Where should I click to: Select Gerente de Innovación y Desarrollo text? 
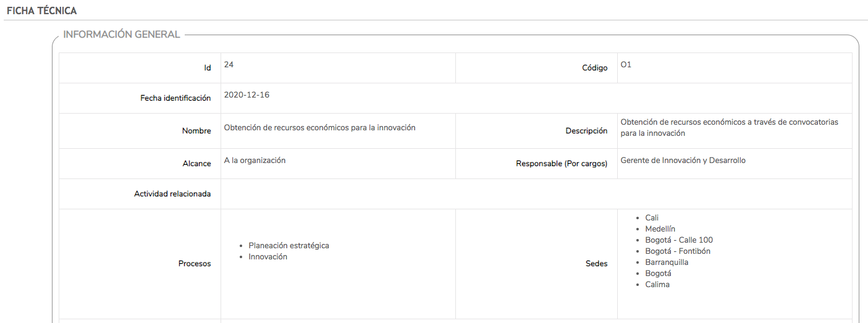click(683, 161)
